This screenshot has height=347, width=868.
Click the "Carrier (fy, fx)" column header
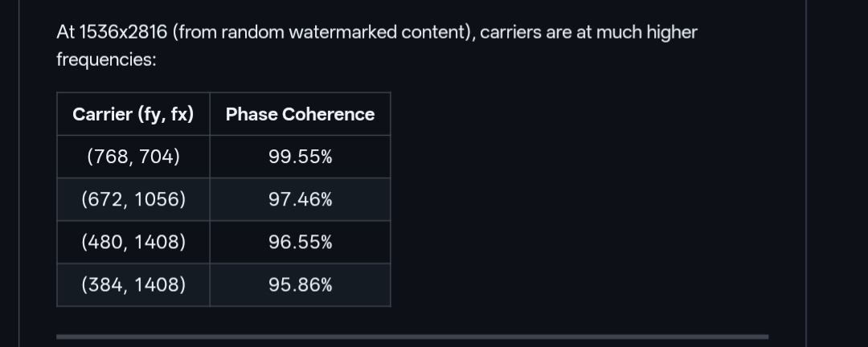pos(133,114)
